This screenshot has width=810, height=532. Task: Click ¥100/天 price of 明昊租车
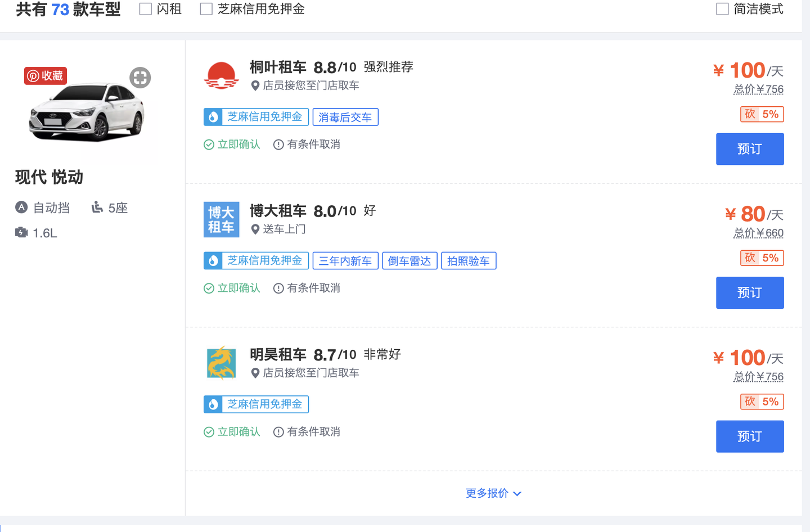748,358
